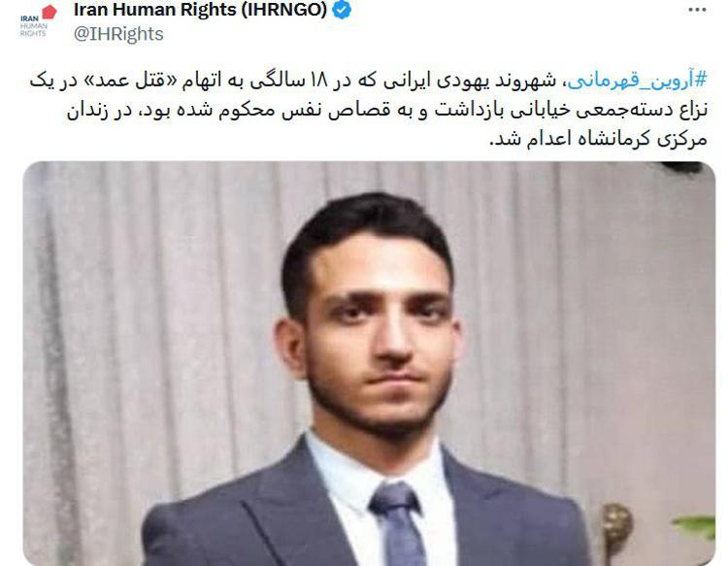
Task: Open the Iran Human Rights display name
Action: pos(201,10)
